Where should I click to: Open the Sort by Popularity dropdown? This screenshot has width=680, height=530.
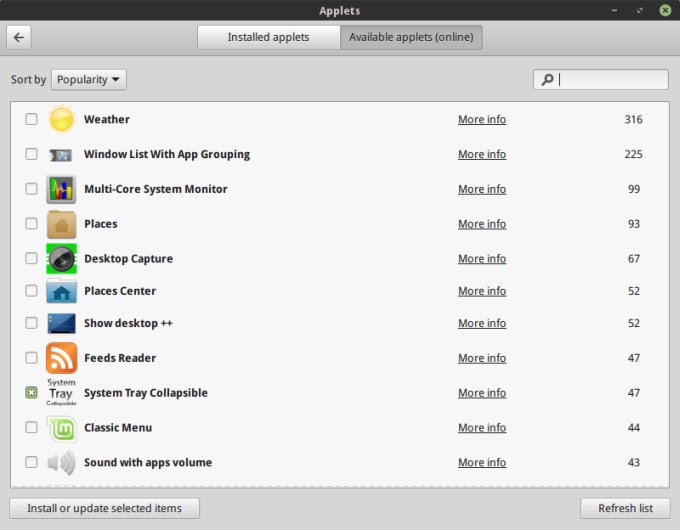pyautogui.click(x=89, y=80)
